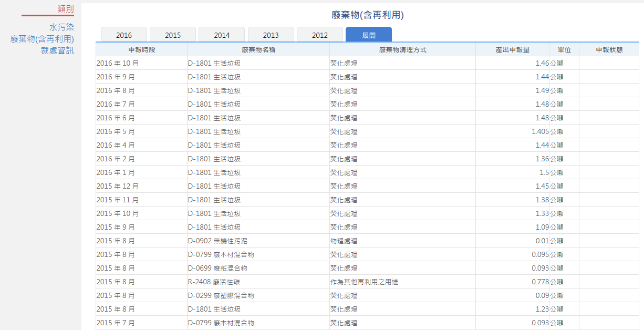Click the 申報狀態 column header
Viewport: 644px width, 330px height.
[x=609, y=49]
